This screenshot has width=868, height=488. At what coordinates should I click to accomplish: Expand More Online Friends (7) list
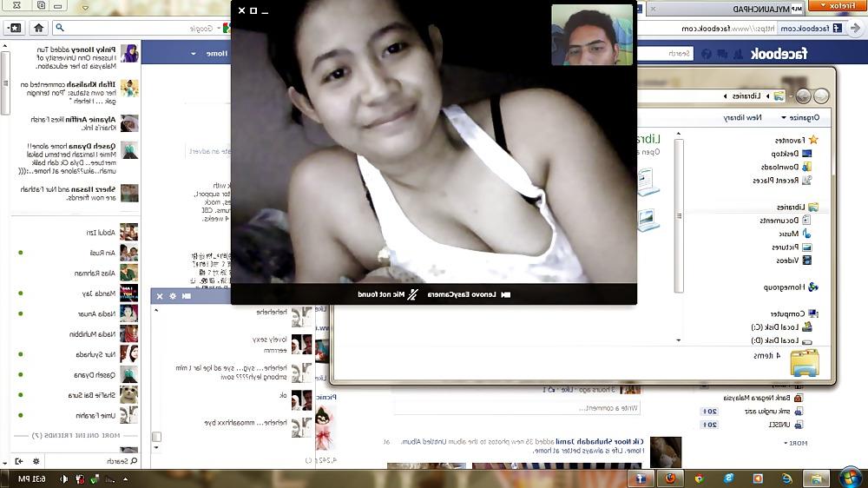coord(76,435)
